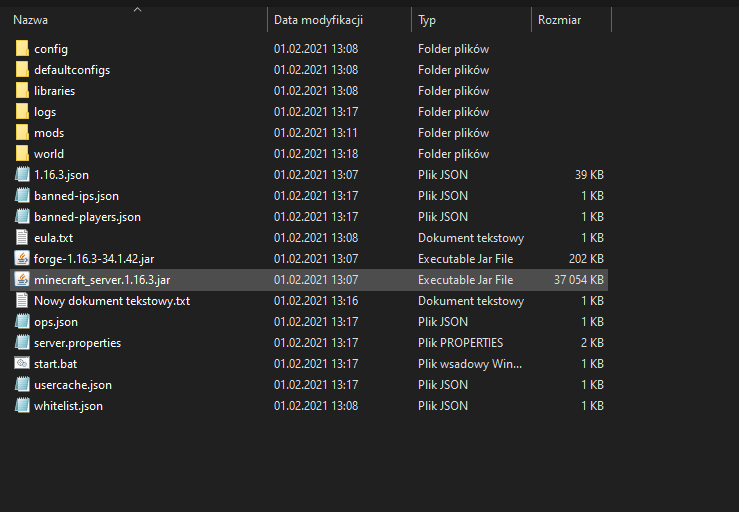
Task: Click the config folder icon
Action: coord(22,49)
